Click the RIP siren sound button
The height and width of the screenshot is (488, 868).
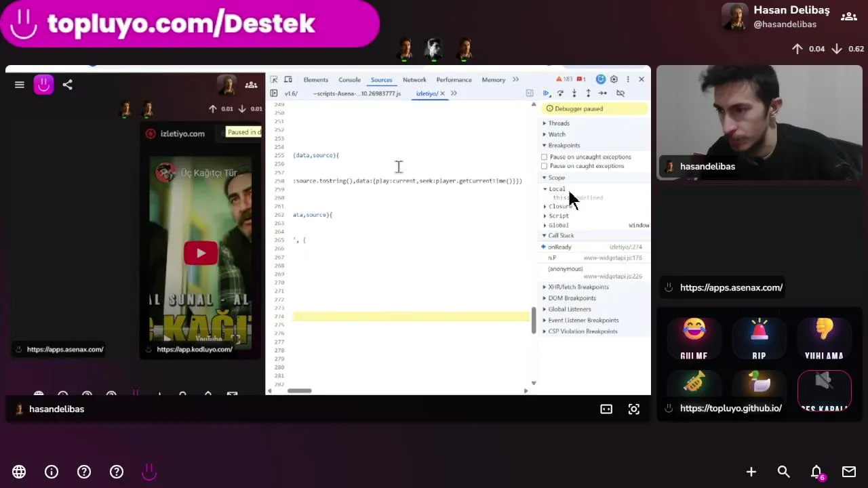[x=759, y=340]
